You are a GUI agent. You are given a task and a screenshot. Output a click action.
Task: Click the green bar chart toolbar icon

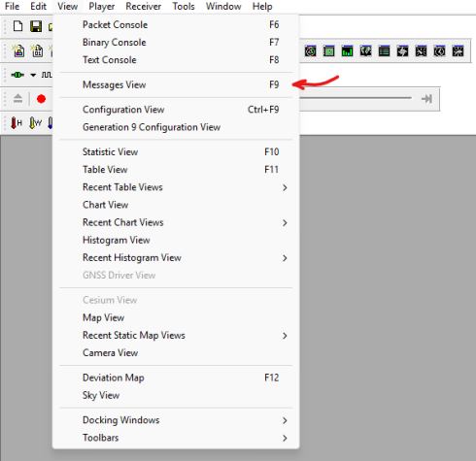[x=347, y=51]
